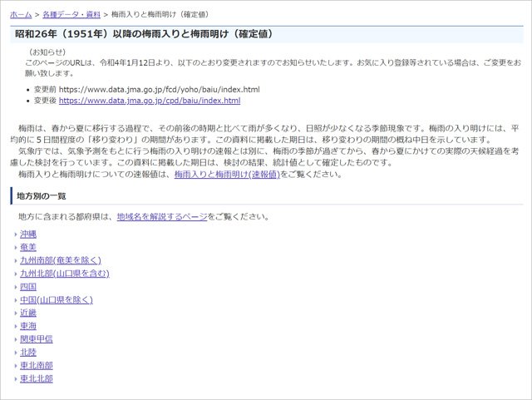Open the 関東甲信 region link
The width and height of the screenshot is (532, 400).
[x=37, y=339]
